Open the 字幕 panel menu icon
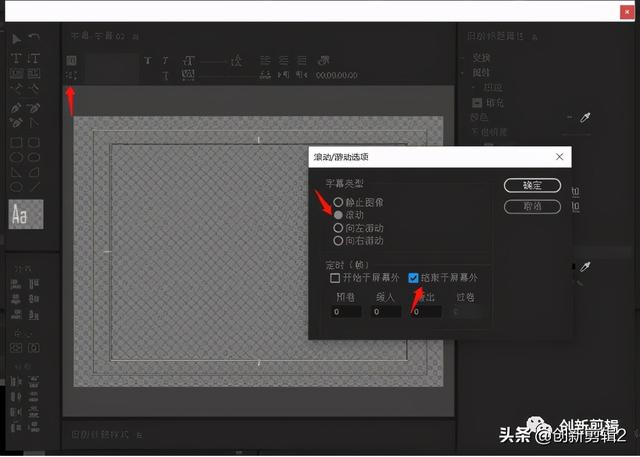The image size is (640, 457). (136, 37)
